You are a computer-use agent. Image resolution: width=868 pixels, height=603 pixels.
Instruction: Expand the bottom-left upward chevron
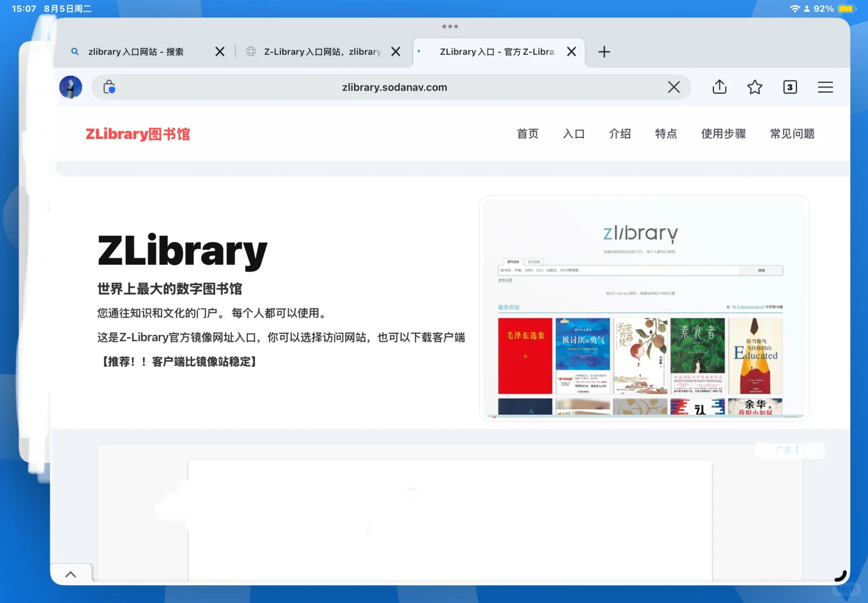coord(70,575)
